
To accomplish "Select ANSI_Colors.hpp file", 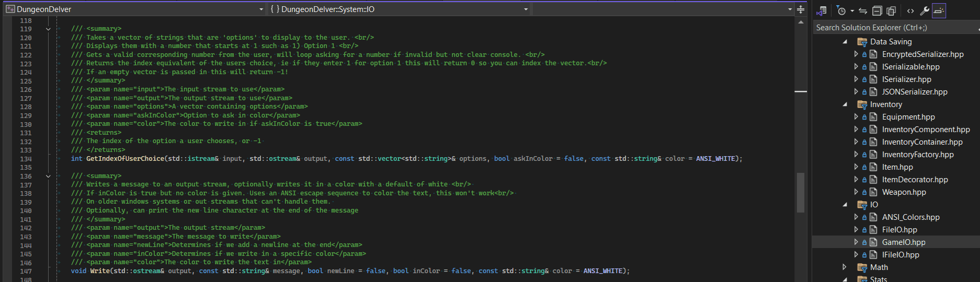I will coord(910,217).
